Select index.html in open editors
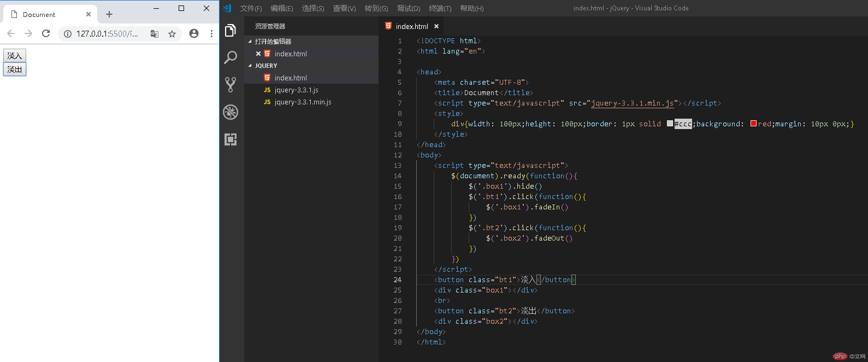The image size is (868, 362). point(311,54)
